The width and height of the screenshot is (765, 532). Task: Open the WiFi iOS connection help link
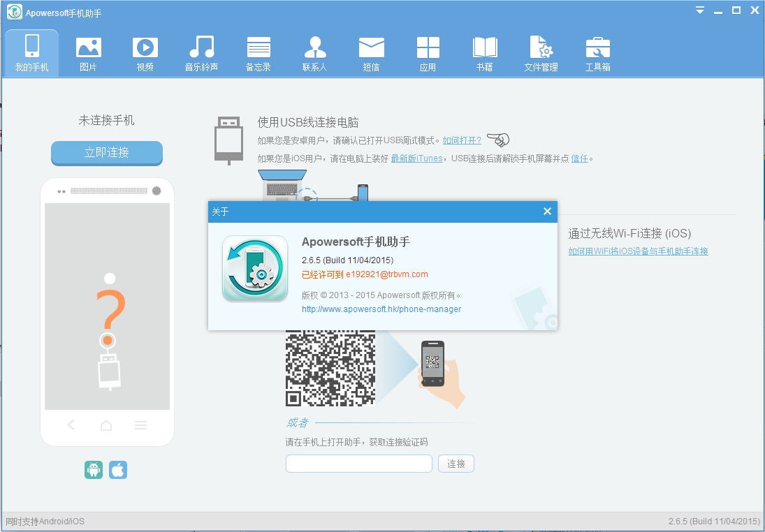coord(638,251)
